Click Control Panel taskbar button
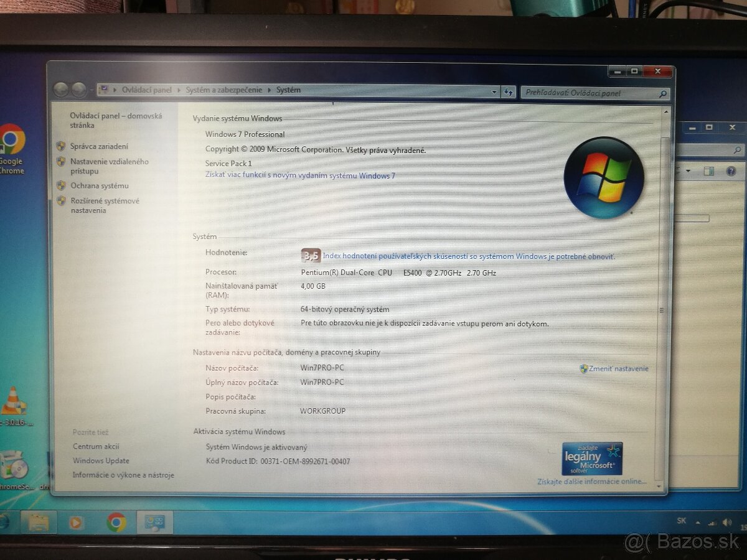 click(154, 522)
